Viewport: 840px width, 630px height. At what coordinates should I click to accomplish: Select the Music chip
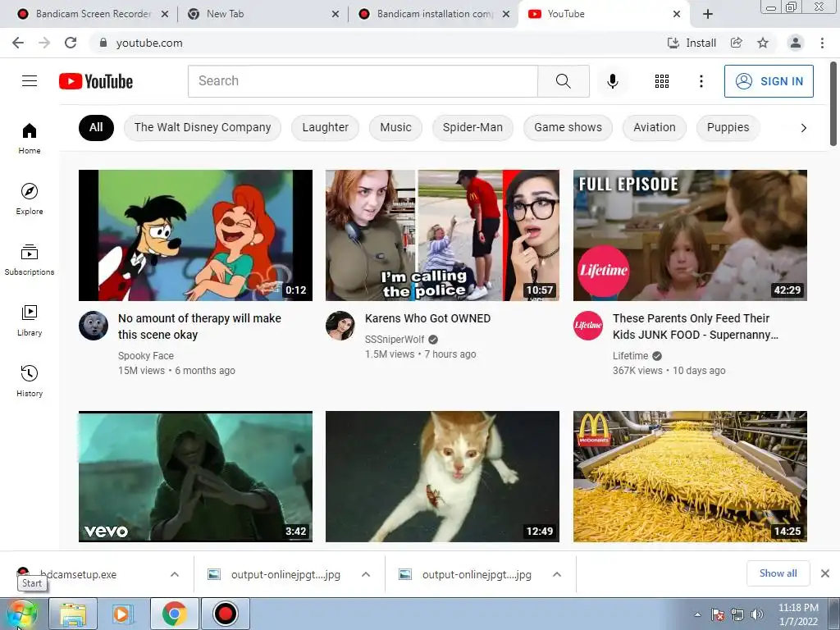click(396, 127)
